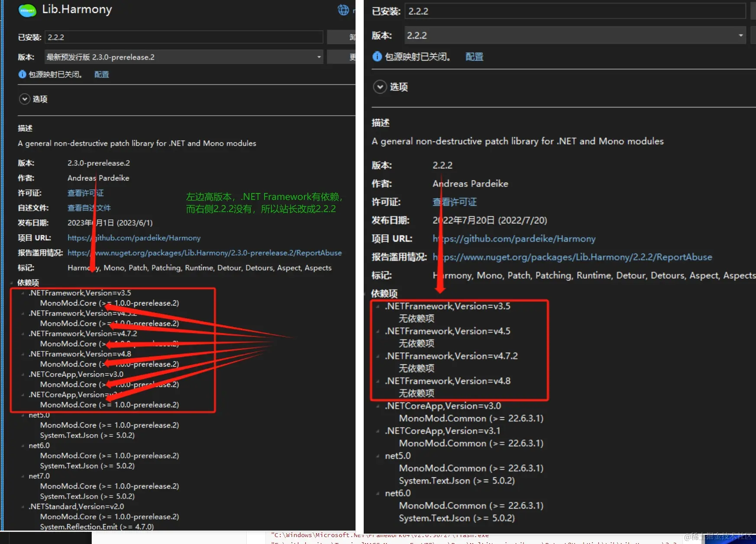This screenshot has width=756, height=544.
Task: Click right 依赖项 dependencies heading
Action: click(384, 293)
